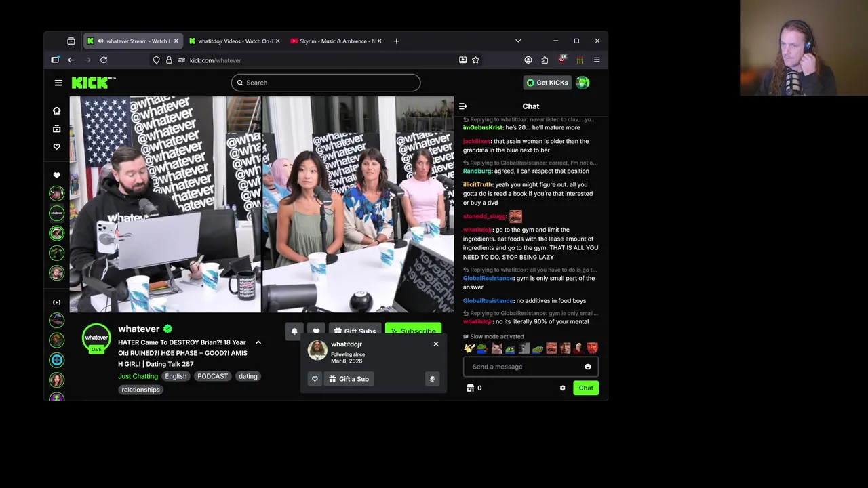Viewport: 868px width, 488px height.
Task: Close the Skyrim tab
Action: (x=379, y=41)
